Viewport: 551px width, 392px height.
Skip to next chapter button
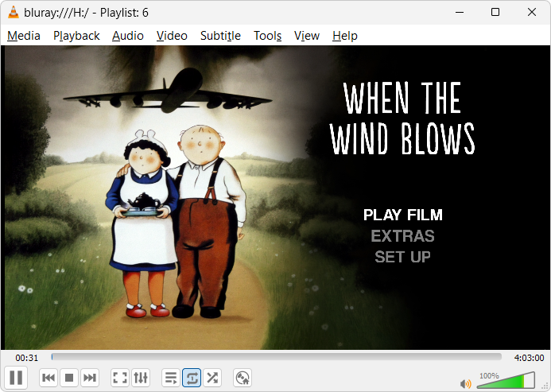tap(90, 378)
